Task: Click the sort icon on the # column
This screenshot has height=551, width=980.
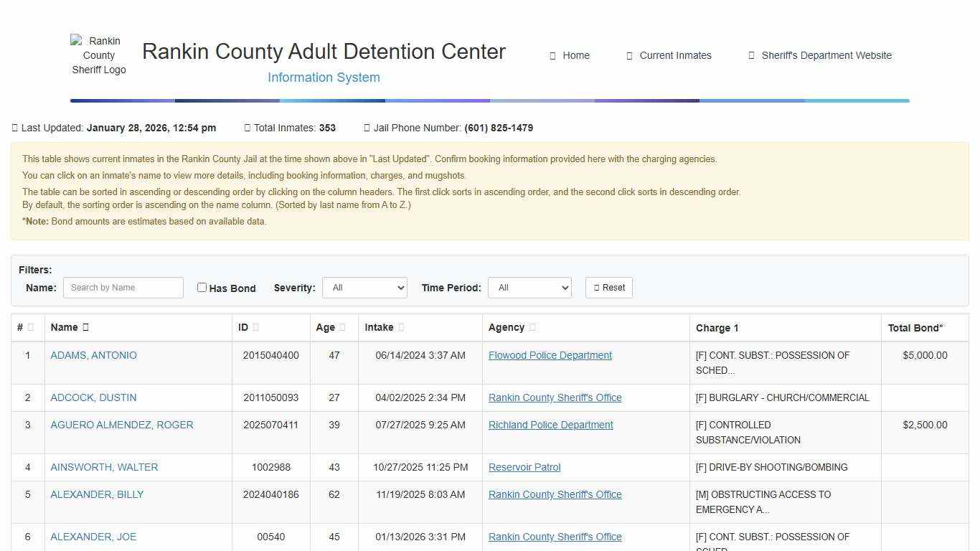Action: 32,327
